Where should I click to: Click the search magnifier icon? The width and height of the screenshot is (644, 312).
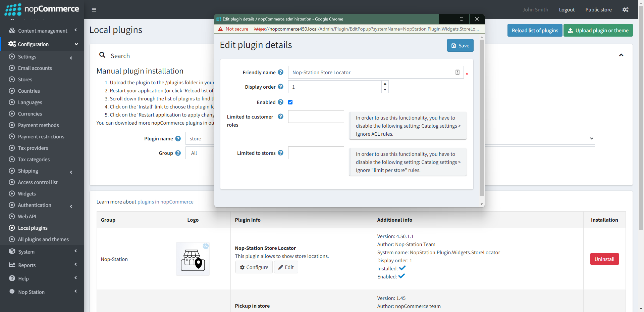point(102,55)
